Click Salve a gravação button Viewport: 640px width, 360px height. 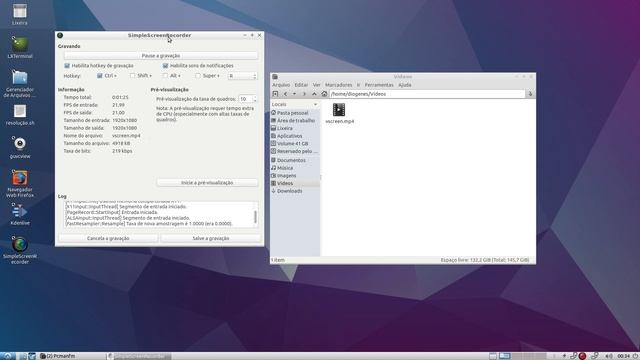(x=211, y=238)
